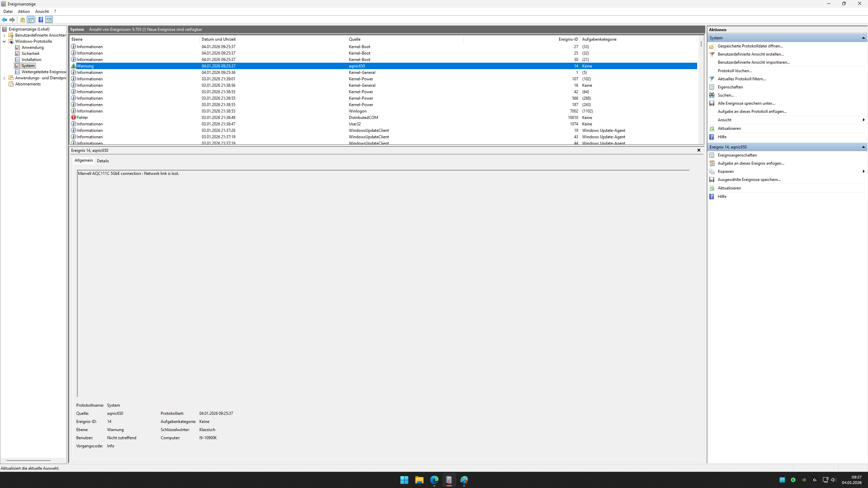
Task: Select the Anwendung log in tree
Action: pos(33,47)
